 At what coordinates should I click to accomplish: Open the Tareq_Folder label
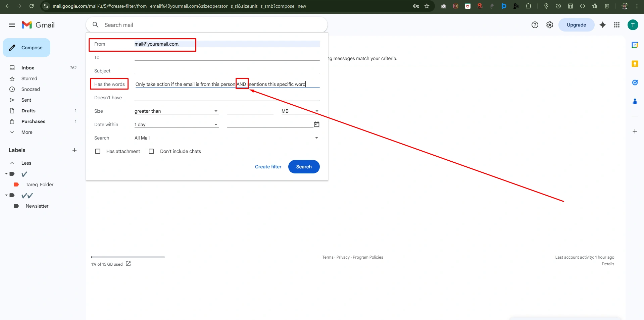tap(40, 184)
